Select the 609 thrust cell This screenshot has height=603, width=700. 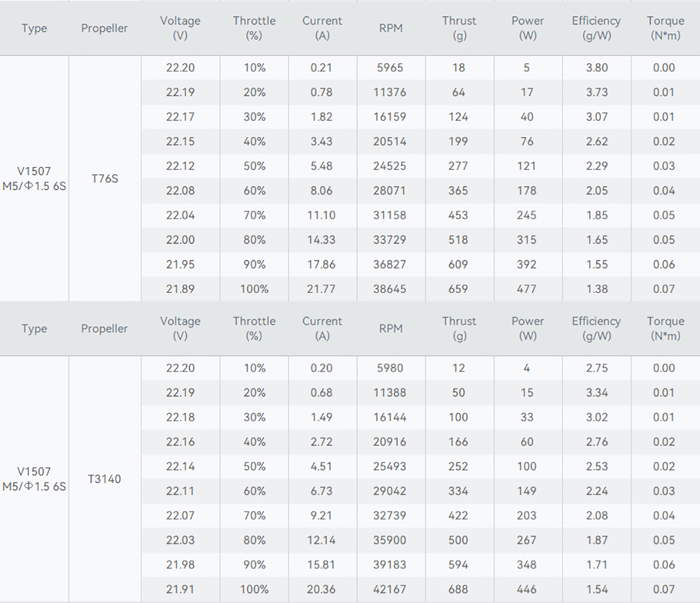coord(459,264)
